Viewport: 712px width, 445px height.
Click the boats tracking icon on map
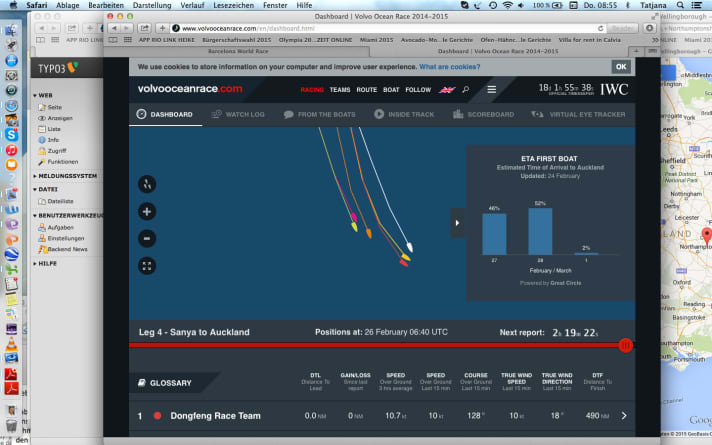(x=147, y=184)
